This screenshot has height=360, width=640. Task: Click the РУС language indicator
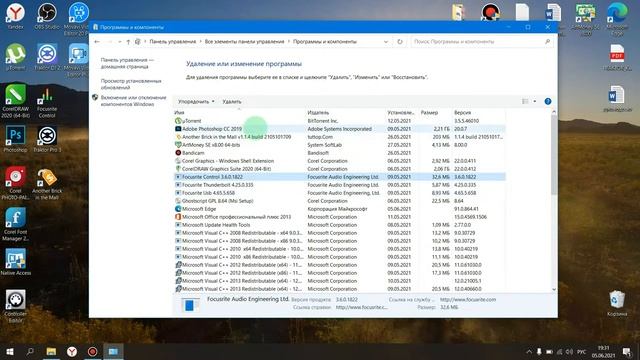[582, 352]
